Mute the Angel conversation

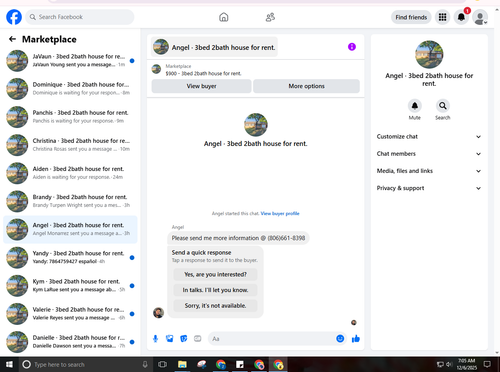pyautogui.click(x=415, y=106)
